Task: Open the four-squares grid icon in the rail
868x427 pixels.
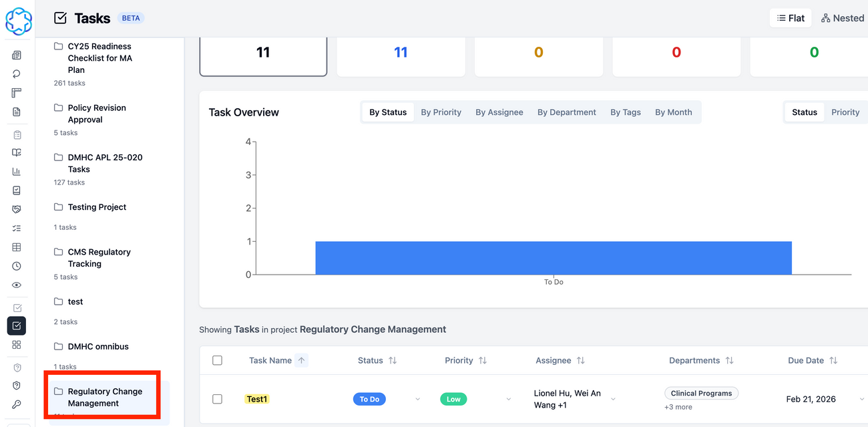Action: (x=17, y=345)
